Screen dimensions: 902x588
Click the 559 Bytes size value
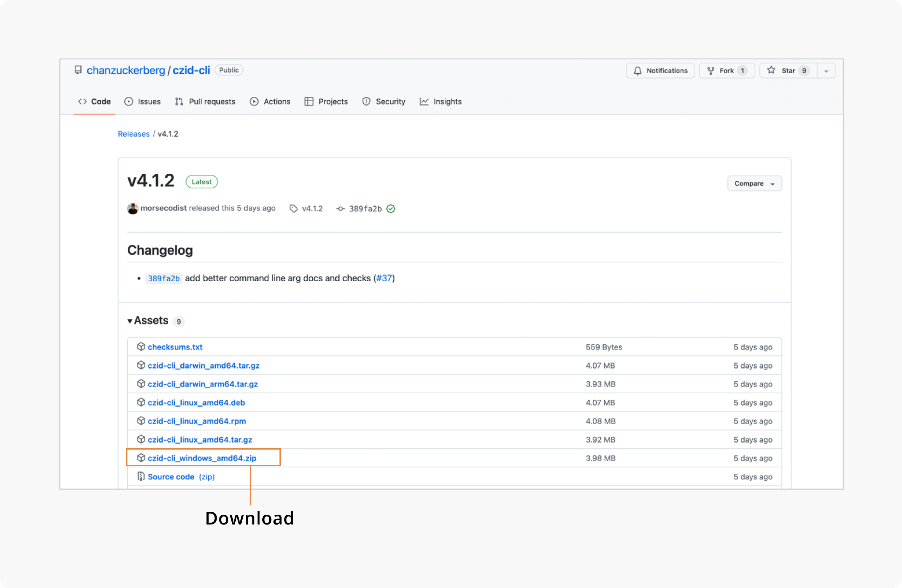tap(604, 347)
